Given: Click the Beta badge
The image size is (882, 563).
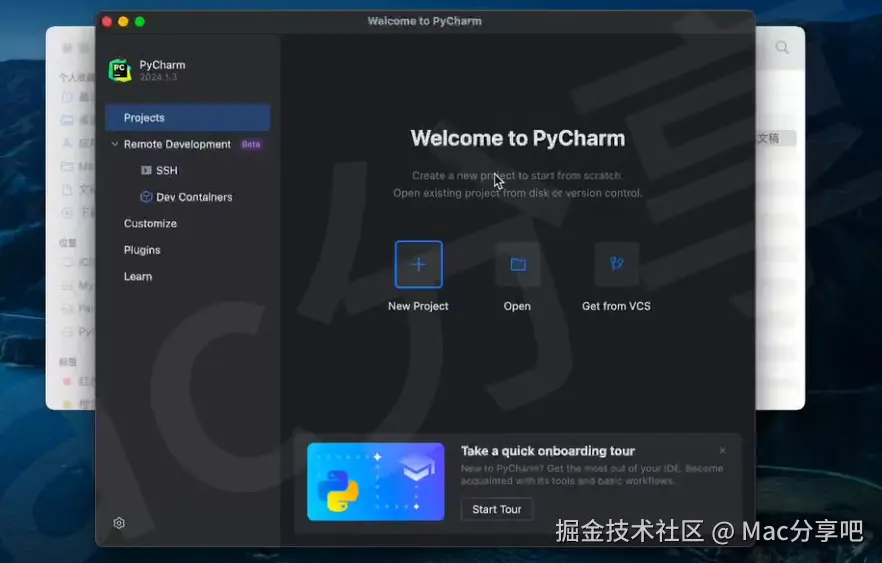Looking at the screenshot, I should (x=251, y=145).
